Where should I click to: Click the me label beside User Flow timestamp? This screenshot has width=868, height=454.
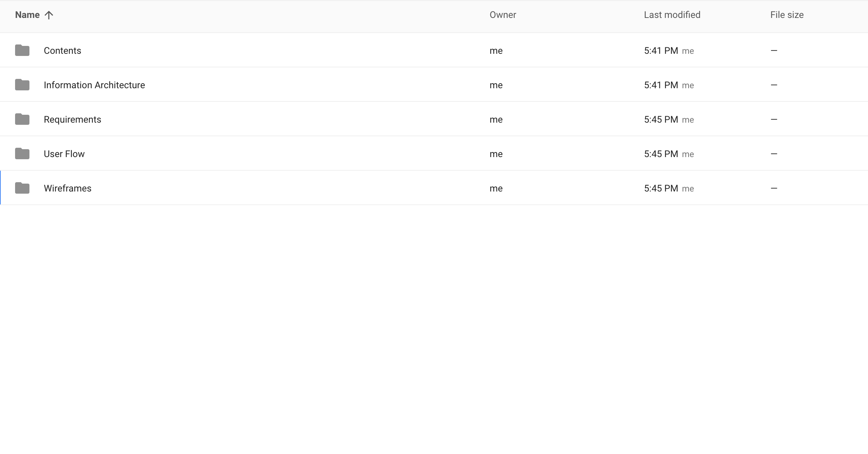[x=687, y=153]
